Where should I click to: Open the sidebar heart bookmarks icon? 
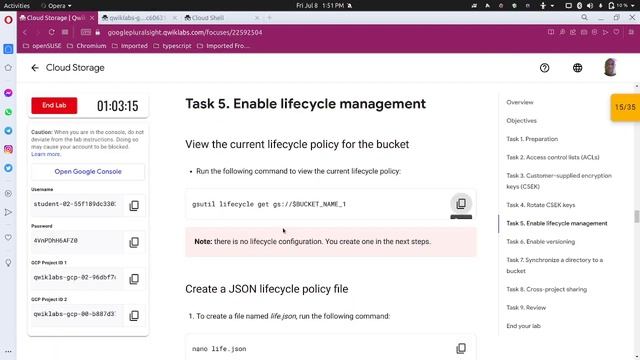(8, 238)
